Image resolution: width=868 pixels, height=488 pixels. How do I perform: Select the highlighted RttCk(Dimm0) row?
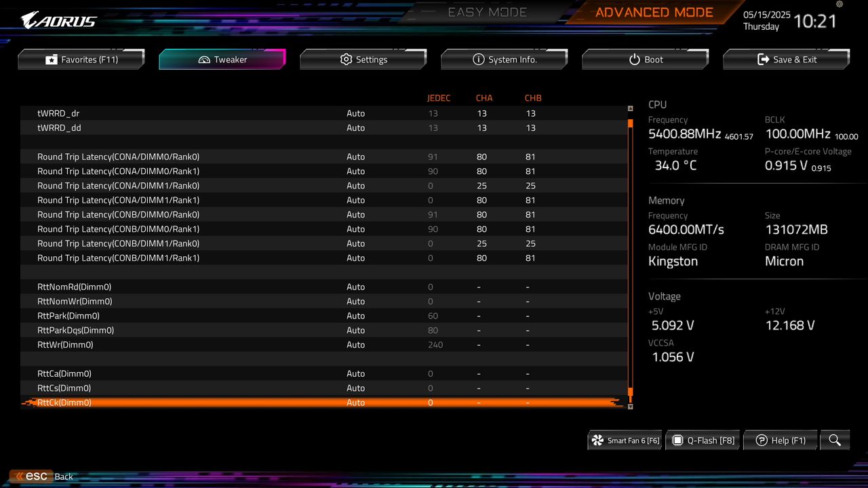[x=324, y=403]
